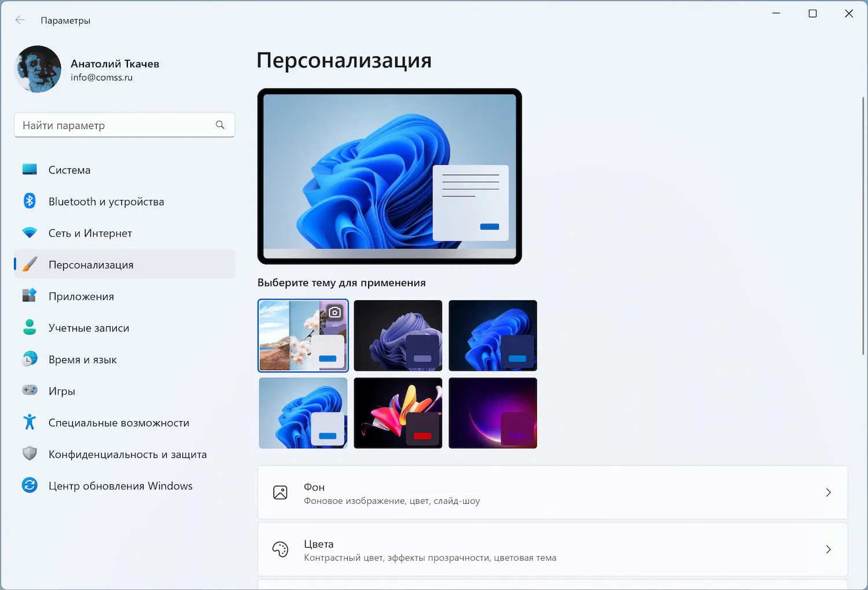Click the Параметры window title
The width and height of the screenshot is (868, 590).
[x=65, y=20]
